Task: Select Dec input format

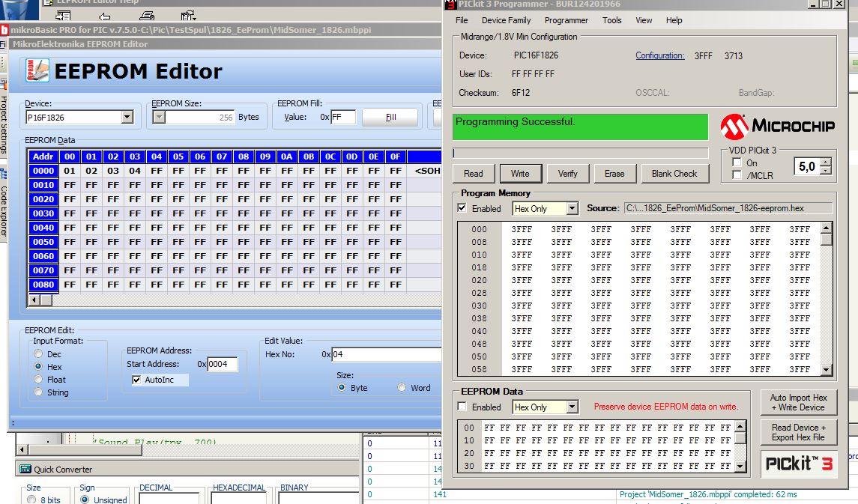Action: (38, 353)
